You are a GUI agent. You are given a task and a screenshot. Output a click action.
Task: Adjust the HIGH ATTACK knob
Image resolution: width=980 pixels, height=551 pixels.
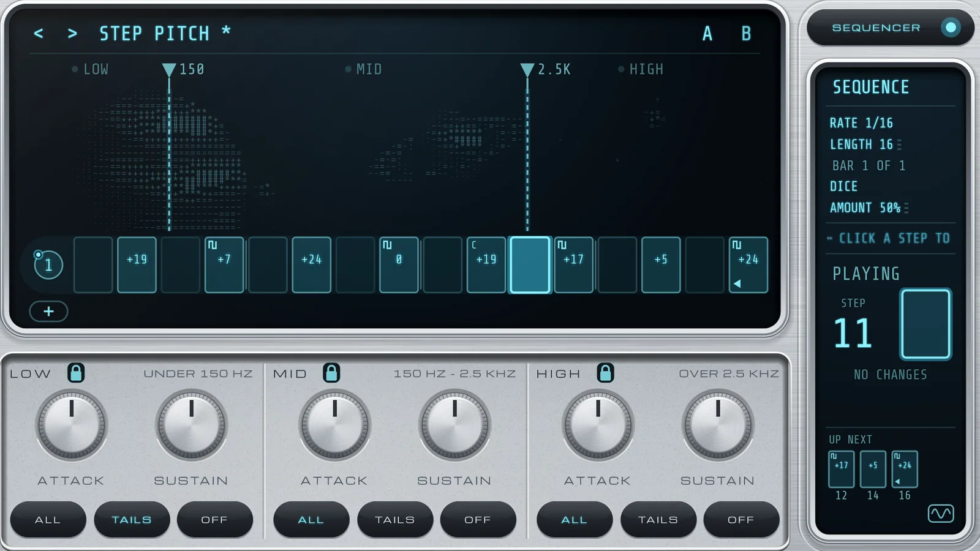coord(598,425)
